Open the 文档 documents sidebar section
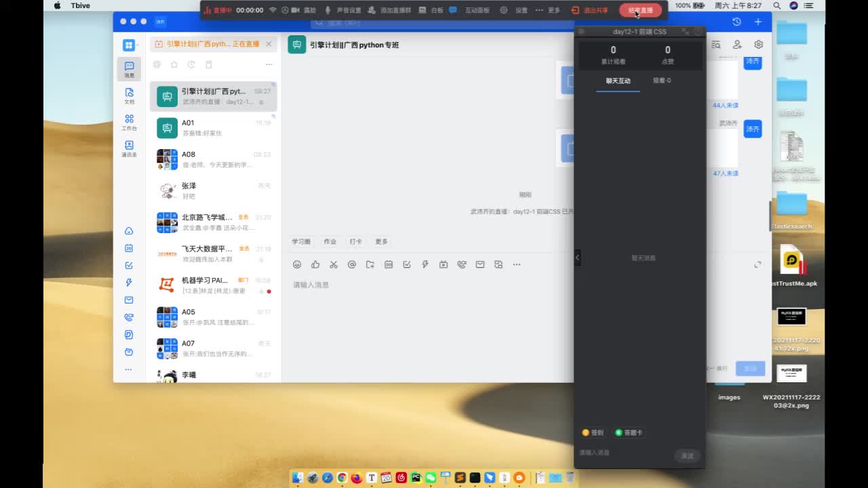The width and height of the screenshot is (868, 488). click(x=129, y=95)
